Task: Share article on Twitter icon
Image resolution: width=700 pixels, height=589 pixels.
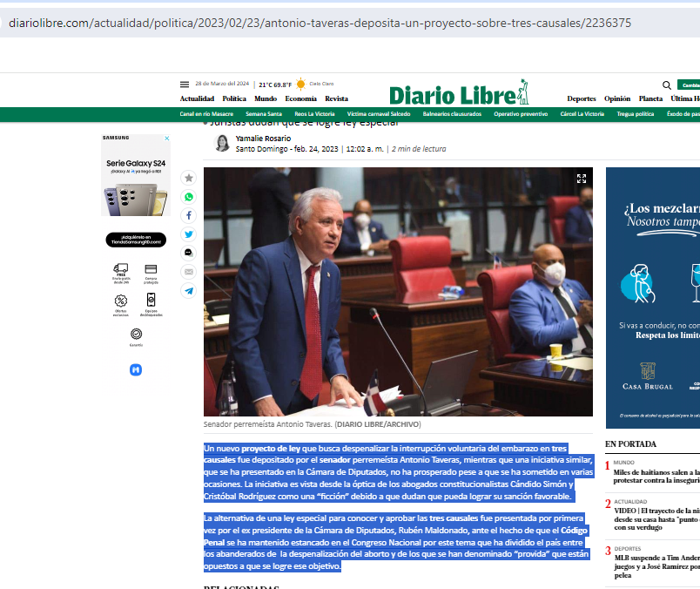Action: coord(189,234)
